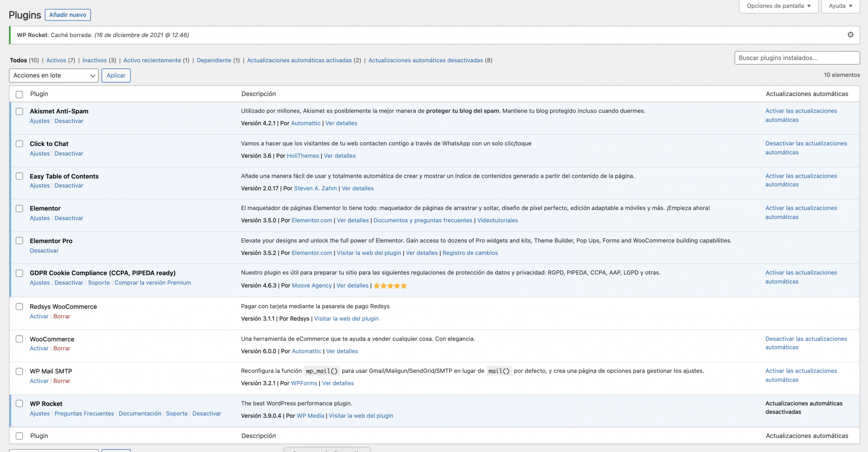Open the HoliThemes author link
Screen dimensions: 868x452
click(303, 156)
